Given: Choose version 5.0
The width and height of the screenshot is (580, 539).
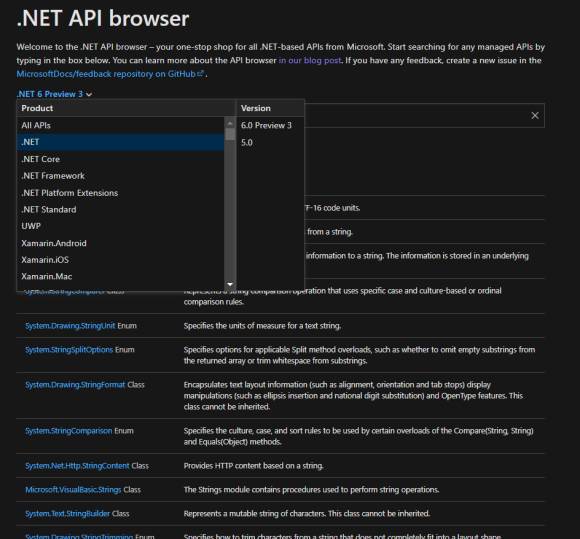Looking at the screenshot, I should click(270, 142).
